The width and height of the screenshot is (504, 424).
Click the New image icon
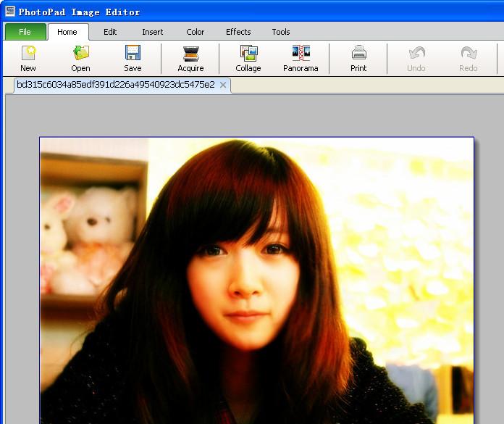point(28,54)
